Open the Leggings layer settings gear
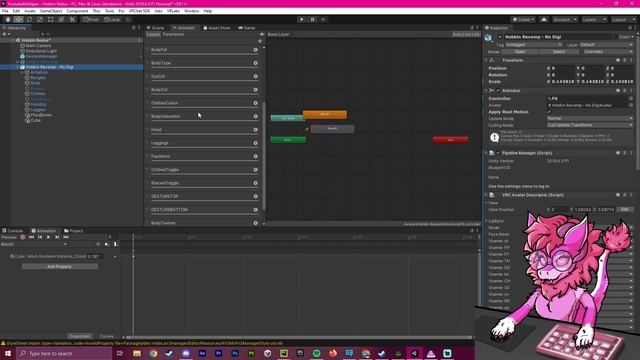 (x=256, y=143)
